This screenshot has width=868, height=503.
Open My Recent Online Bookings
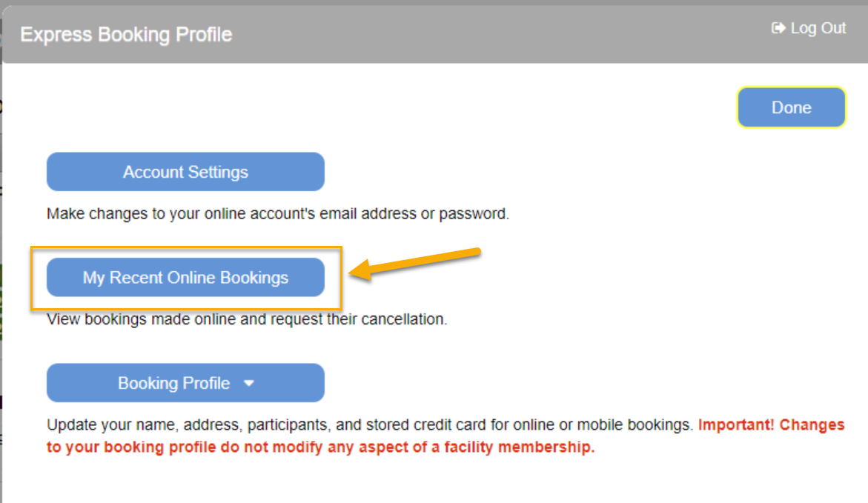click(x=185, y=278)
